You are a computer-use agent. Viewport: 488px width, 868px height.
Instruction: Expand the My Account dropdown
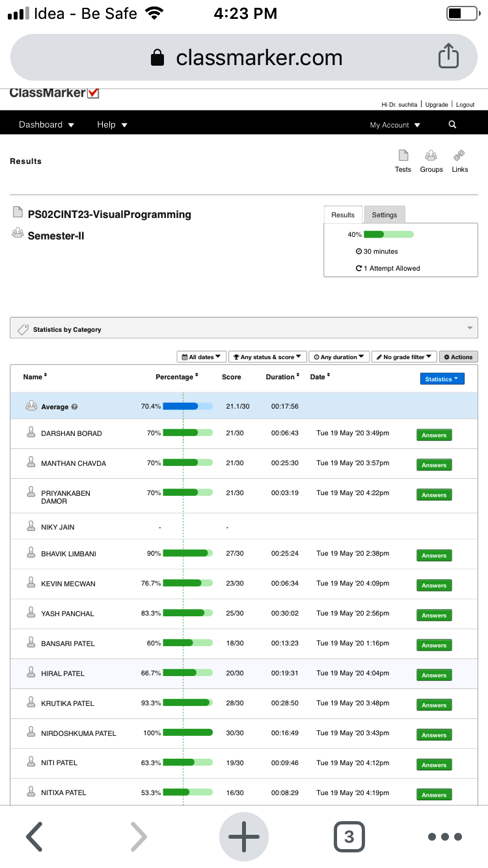tap(395, 125)
